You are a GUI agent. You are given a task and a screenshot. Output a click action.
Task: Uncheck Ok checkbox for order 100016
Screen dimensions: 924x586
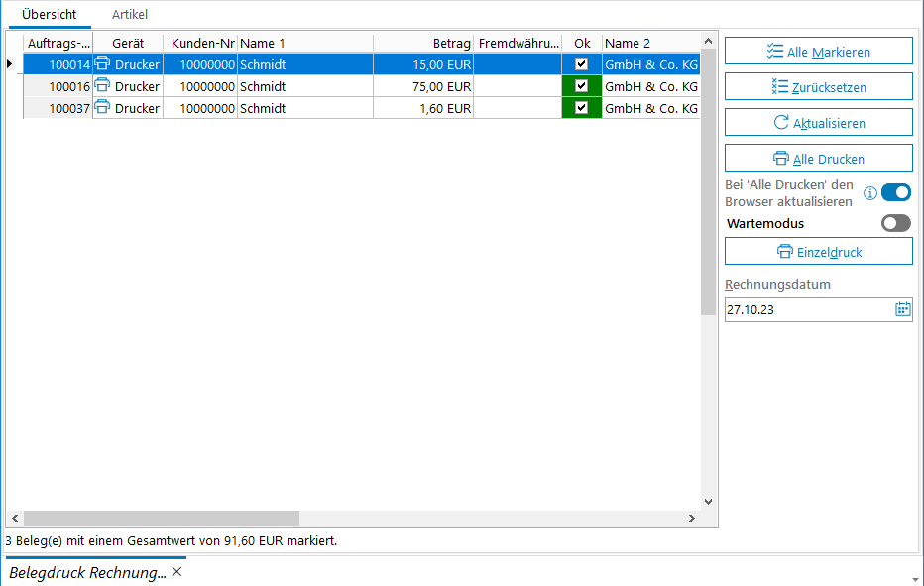click(x=582, y=86)
